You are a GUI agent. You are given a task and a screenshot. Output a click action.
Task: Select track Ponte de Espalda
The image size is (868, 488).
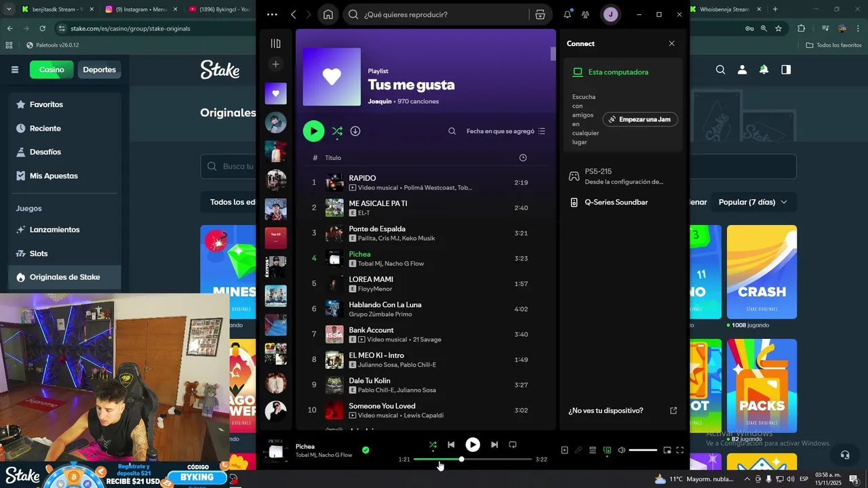[425, 233]
